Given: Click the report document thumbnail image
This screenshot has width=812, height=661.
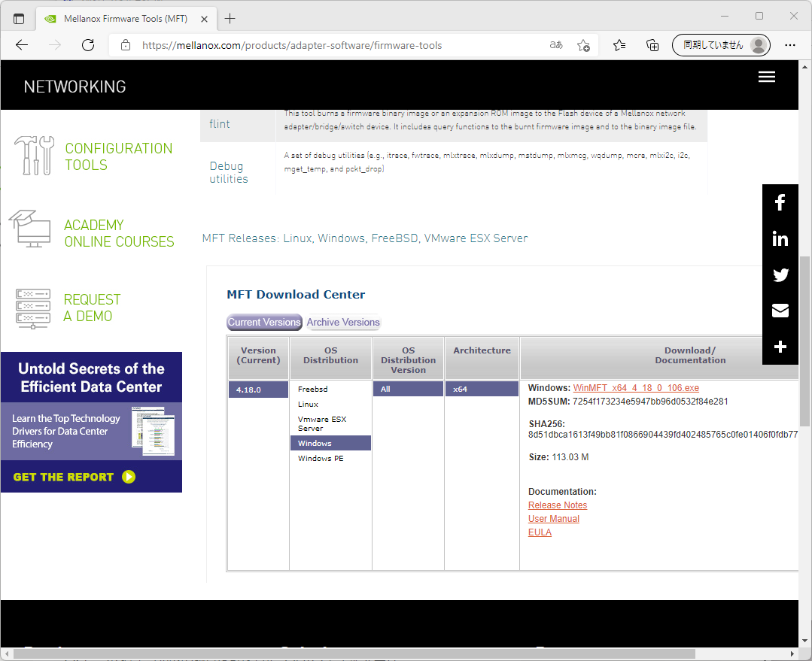Looking at the screenshot, I should click(154, 431).
